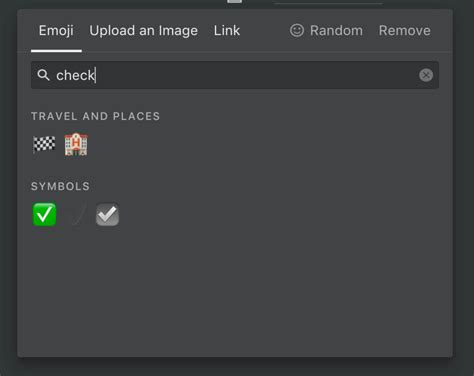Viewport: 474px width, 376px height.
Task: Click the word "check" in the search box
Action: tap(75, 75)
